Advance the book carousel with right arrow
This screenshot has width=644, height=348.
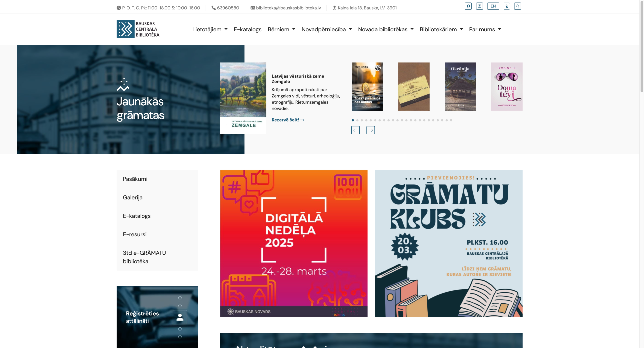[x=371, y=130]
